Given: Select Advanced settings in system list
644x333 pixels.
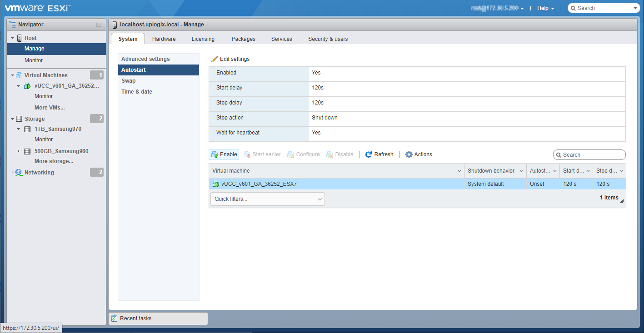Looking at the screenshot, I should click(x=145, y=59).
